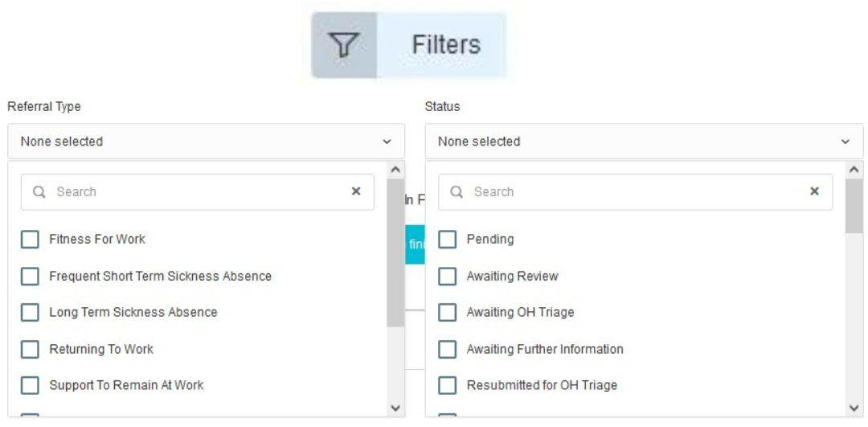Viewport: 868px width, 427px height.
Task: Click down arrow of Status list scrollbar
Action: [x=854, y=409]
